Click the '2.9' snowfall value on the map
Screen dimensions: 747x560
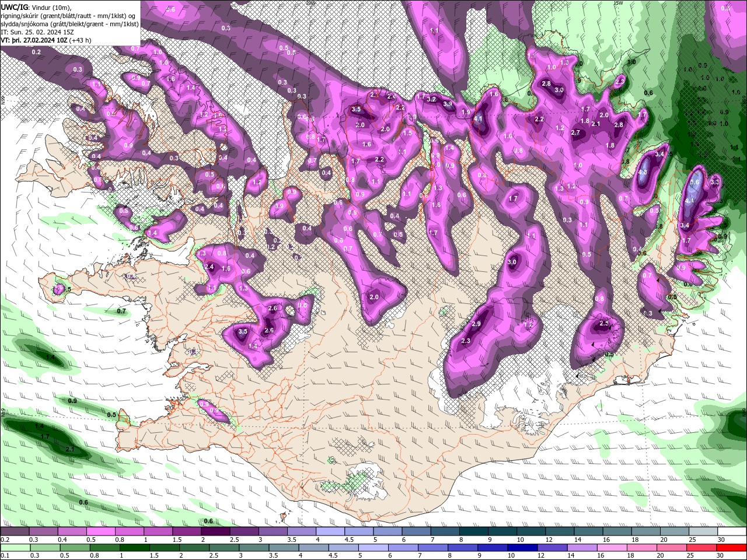coord(476,324)
